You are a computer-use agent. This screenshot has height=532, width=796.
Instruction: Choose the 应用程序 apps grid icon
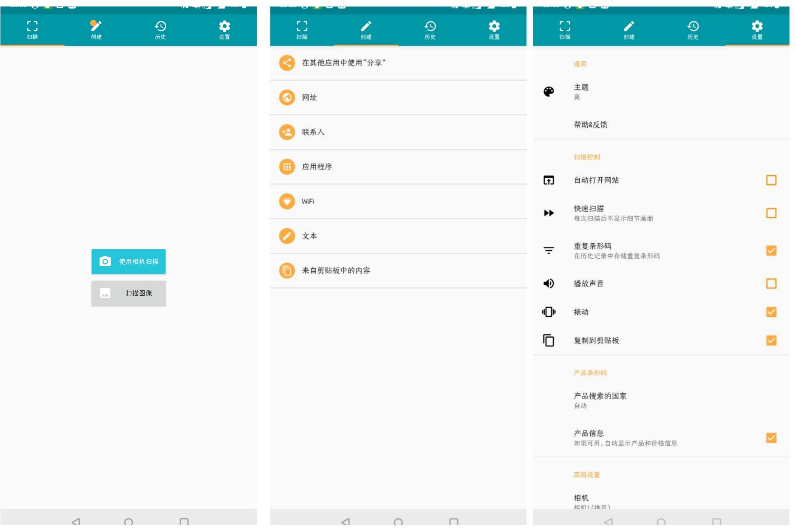click(x=287, y=166)
